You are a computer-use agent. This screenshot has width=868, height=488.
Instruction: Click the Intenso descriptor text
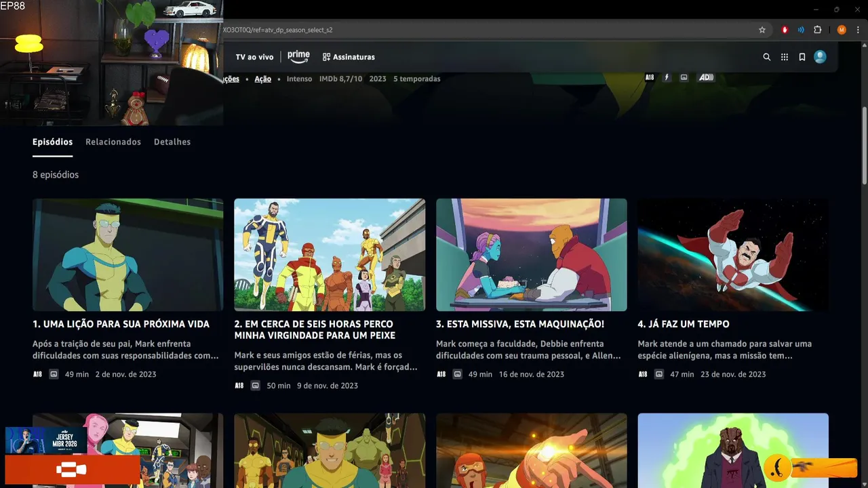point(299,79)
